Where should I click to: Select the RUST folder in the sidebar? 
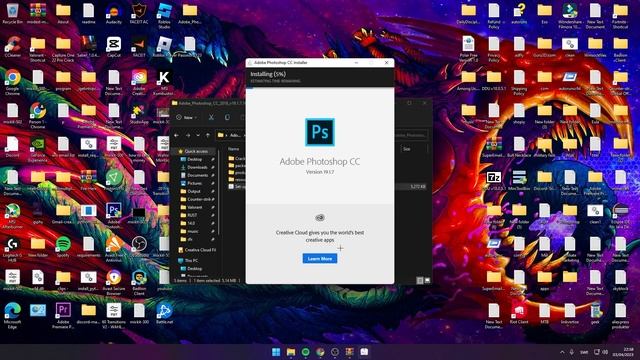192,215
